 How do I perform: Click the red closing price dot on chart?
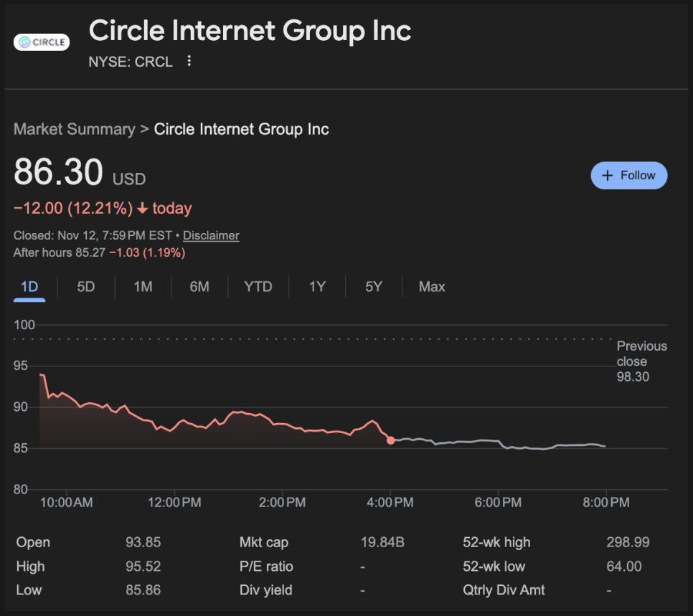pos(390,440)
